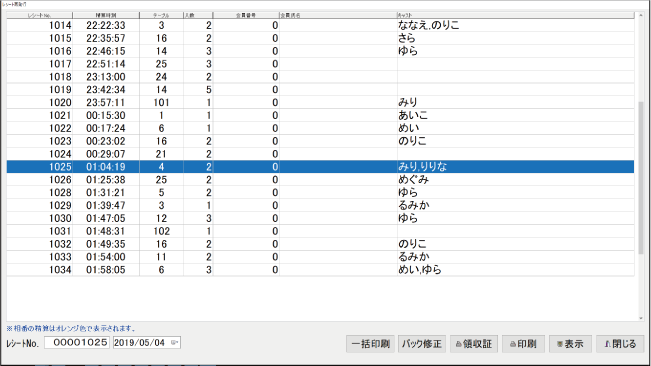
Task: Select the 01:04:19 time cell
Action: [106, 167]
